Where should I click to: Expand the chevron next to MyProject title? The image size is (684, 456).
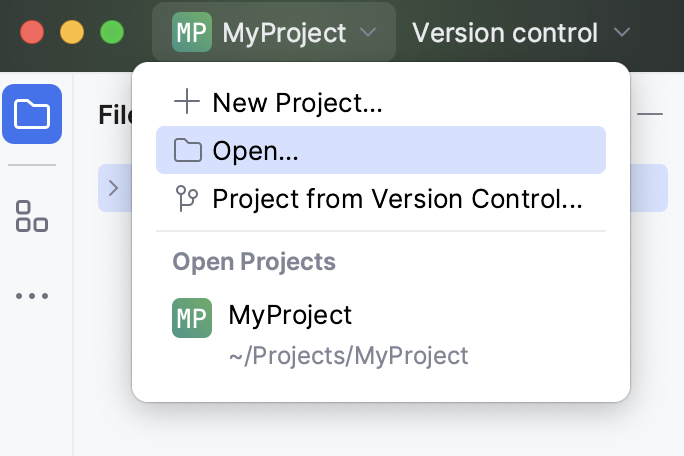point(368,32)
